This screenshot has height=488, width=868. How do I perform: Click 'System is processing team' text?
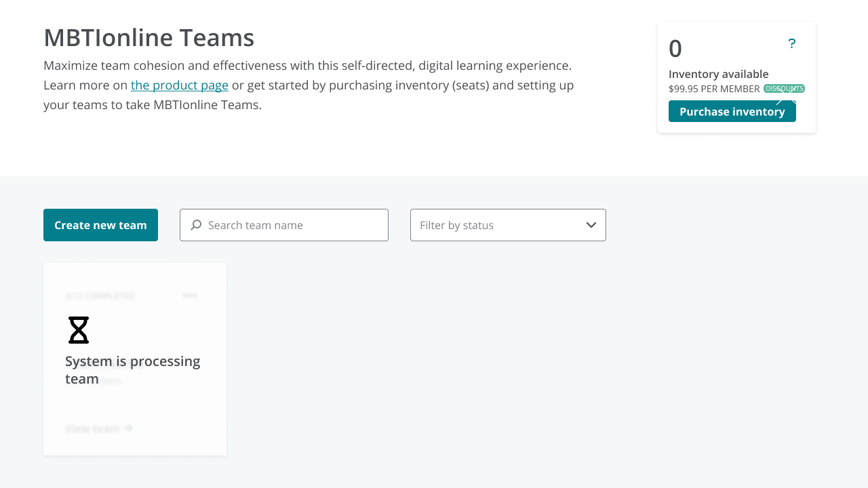[x=133, y=370]
